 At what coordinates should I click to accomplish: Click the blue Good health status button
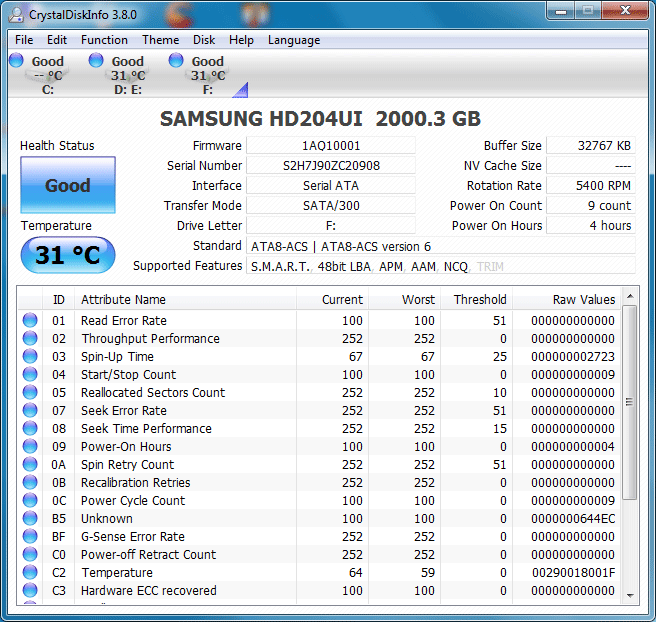(x=68, y=185)
